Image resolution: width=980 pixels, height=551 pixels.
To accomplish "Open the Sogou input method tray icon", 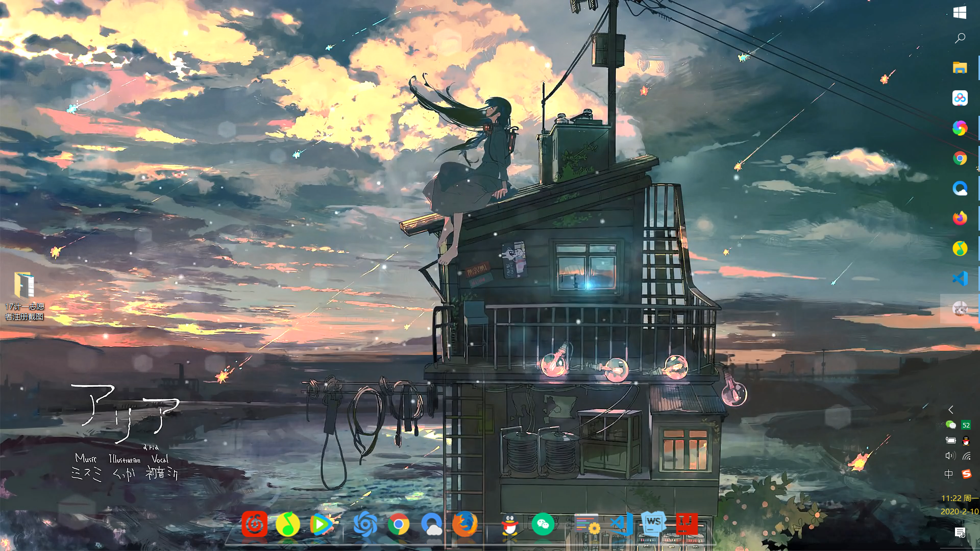I will click(966, 474).
